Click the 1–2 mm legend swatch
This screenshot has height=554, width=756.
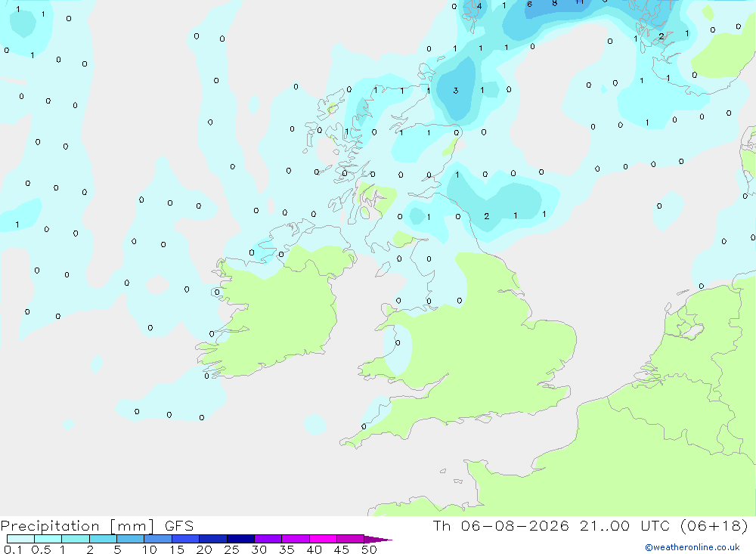(75, 539)
